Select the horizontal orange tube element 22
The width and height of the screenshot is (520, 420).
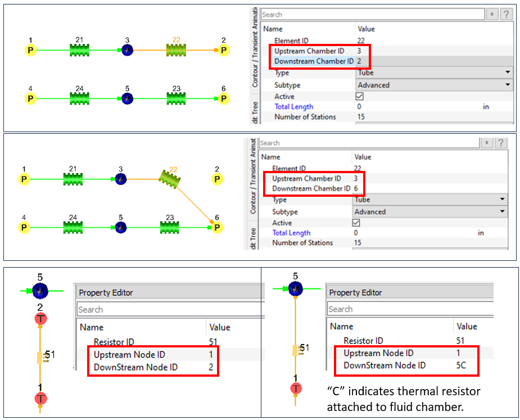176,51
